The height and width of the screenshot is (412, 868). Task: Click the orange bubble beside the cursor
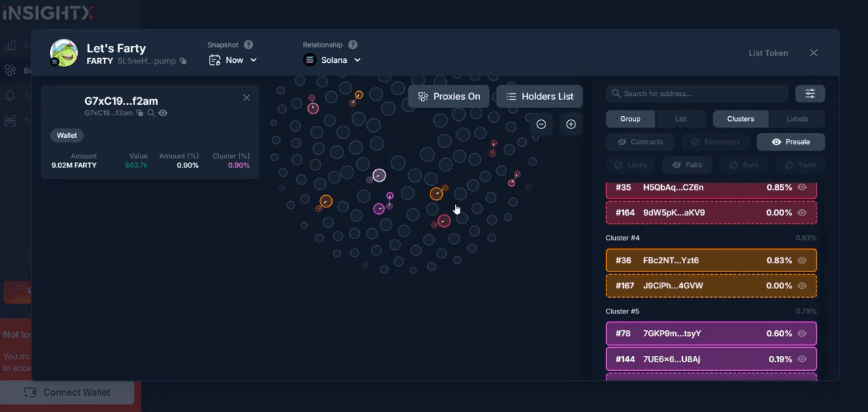coord(437,195)
